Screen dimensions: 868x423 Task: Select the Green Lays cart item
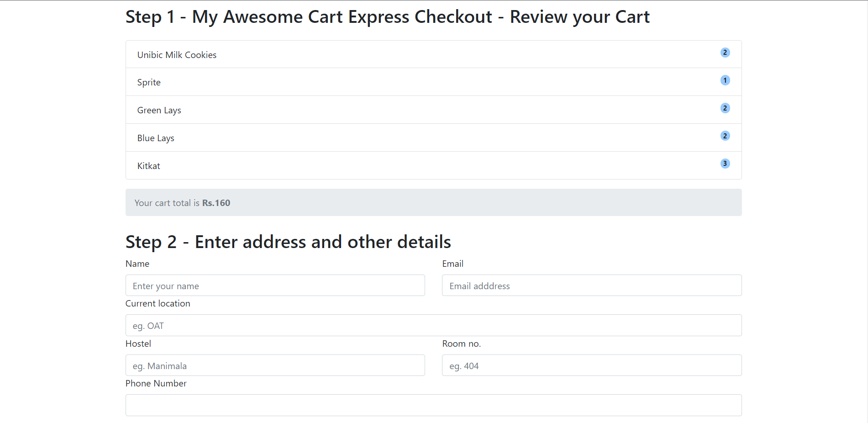(x=434, y=110)
